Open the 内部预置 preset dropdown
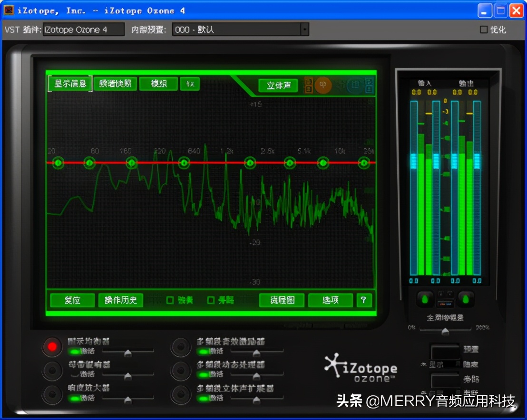The image size is (527, 420). click(x=305, y=29)
